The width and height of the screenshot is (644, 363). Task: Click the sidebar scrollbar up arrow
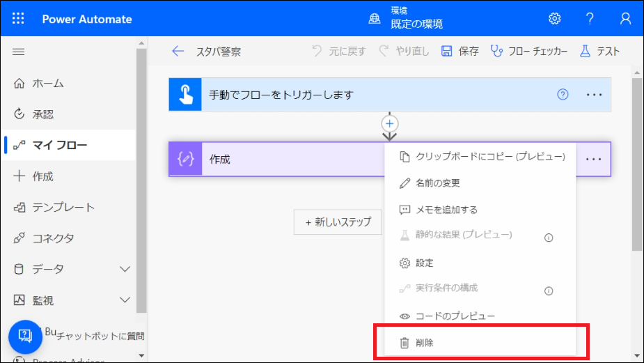[141, 43]
